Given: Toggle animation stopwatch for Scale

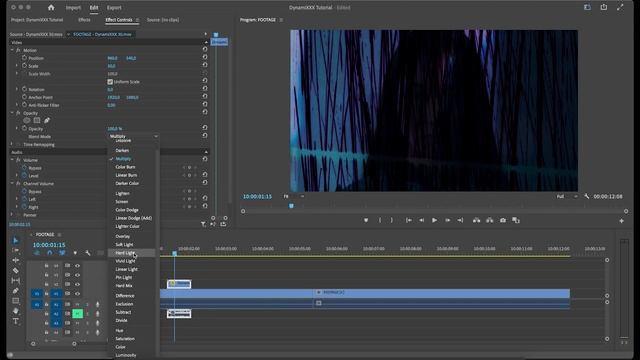Looking at the screenshot, I should click(x=24, y=66).
